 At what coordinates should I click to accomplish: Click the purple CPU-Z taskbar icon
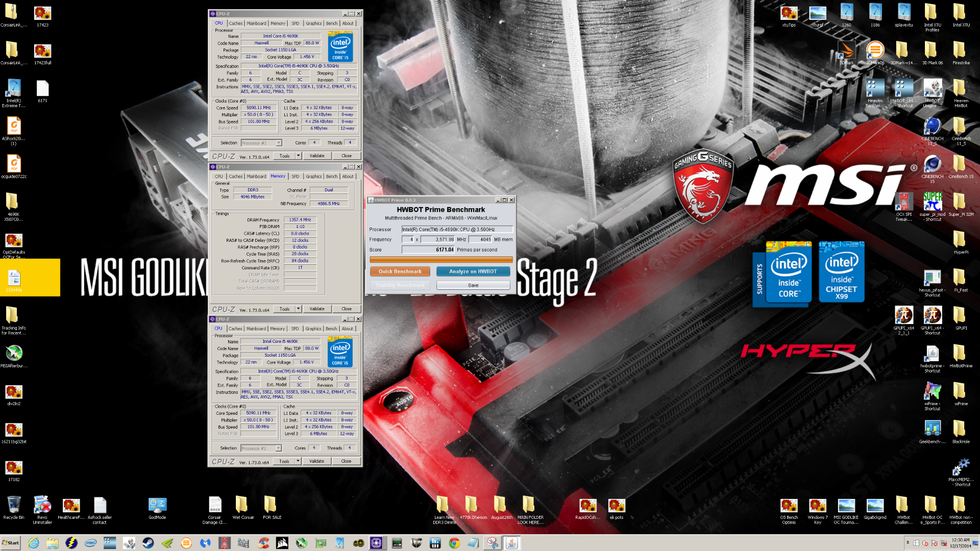tap(377, 543)
